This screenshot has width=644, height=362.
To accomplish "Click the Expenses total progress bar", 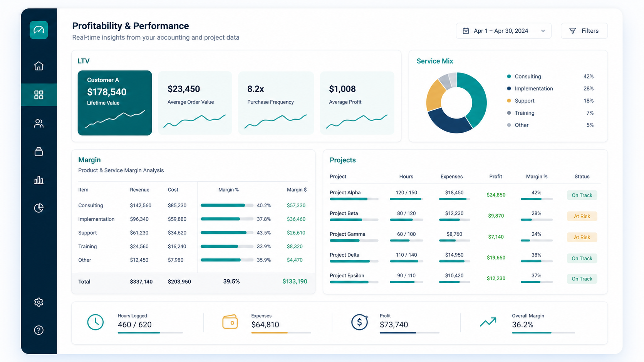I will pos(281,332).
